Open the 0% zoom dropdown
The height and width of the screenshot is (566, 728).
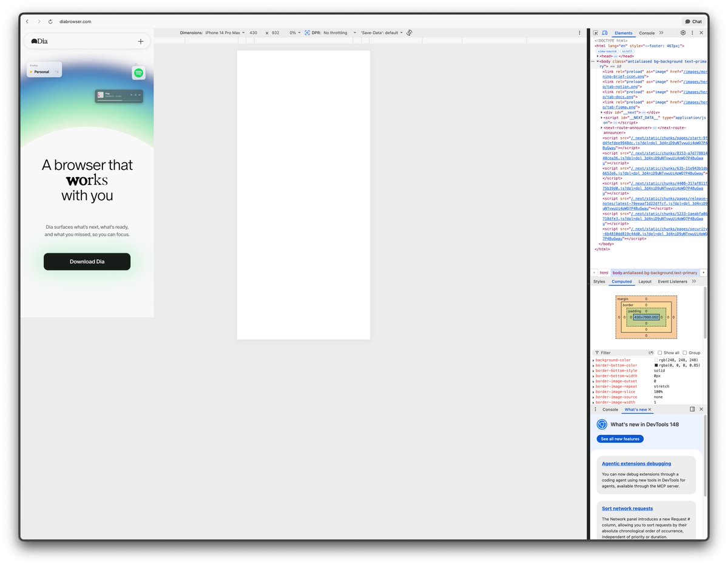[294, 33]
